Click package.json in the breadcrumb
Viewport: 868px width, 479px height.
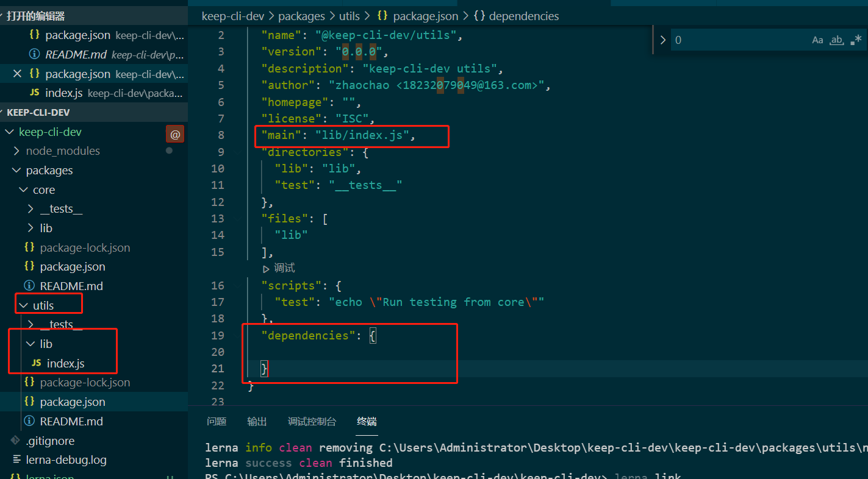426,16
